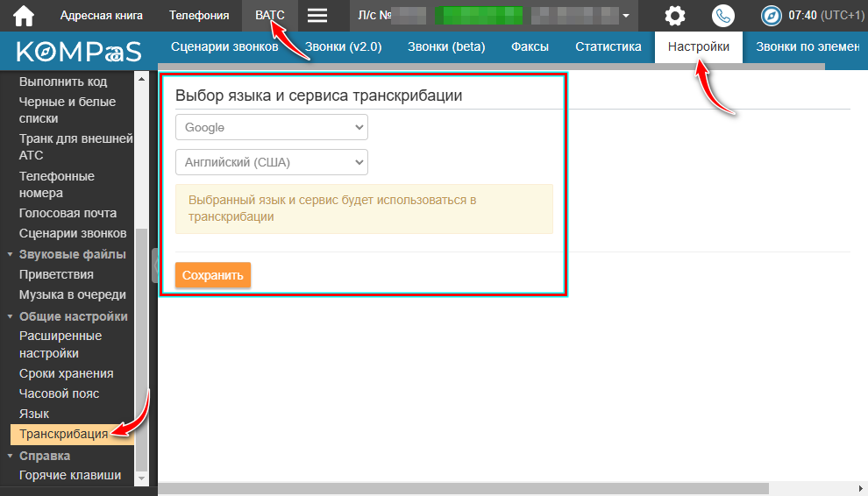Click the bottom horizontal scrollbar thumb
The height and width of the screenshot is (496, 868).
coord(463,489)
